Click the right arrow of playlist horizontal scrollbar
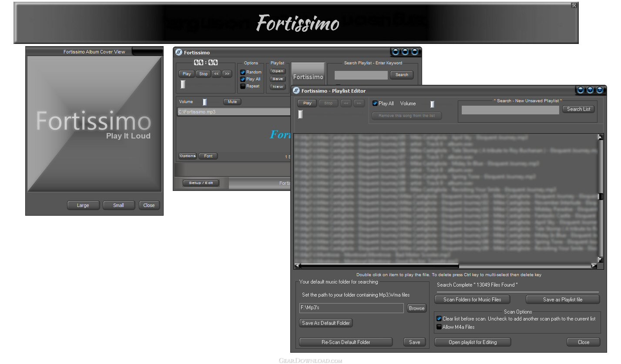 [x=594, y=266]
